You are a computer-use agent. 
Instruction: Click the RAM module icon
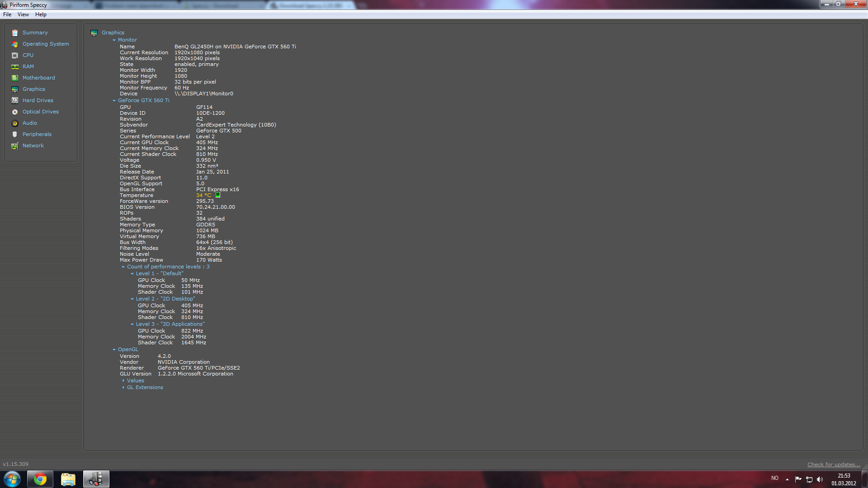(15, 67)
